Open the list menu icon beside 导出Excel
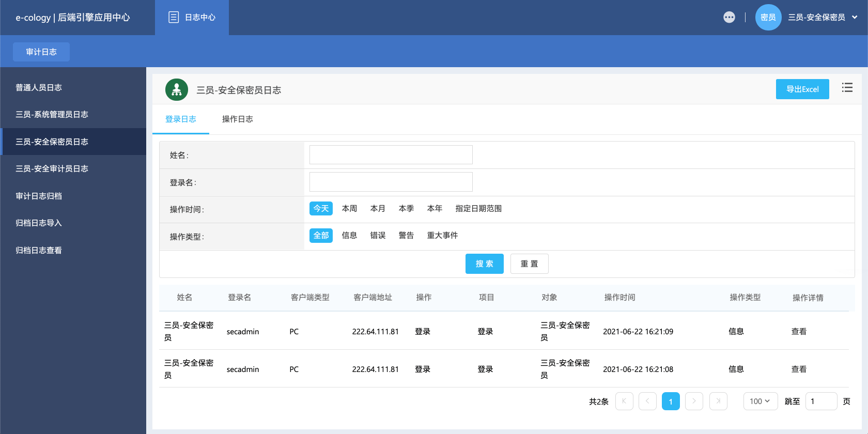Image resolution: width=868 pixels, height=434 pixels. 847,88
